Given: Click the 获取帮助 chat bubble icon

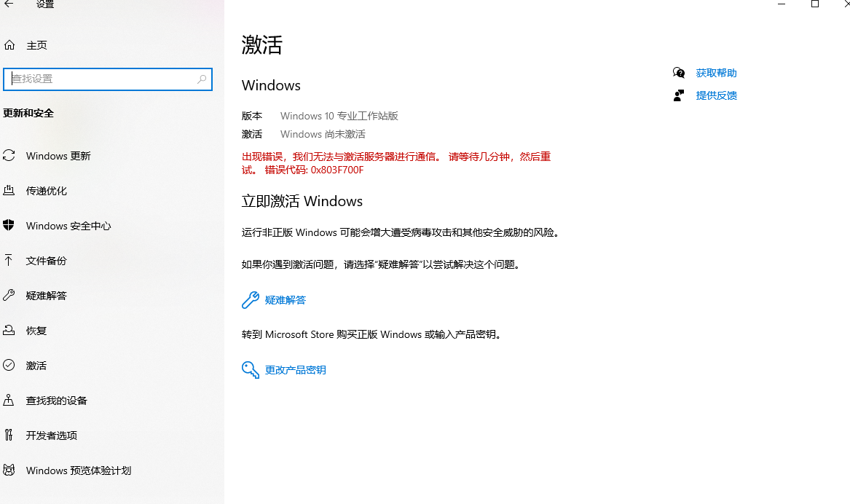Looking at the screenshot, I should click(679, 73).
